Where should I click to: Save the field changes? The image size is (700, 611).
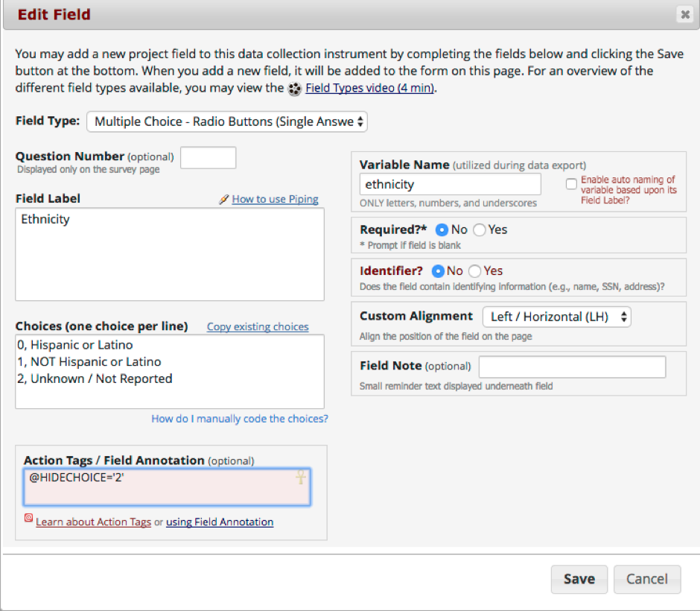click(579, 579)
